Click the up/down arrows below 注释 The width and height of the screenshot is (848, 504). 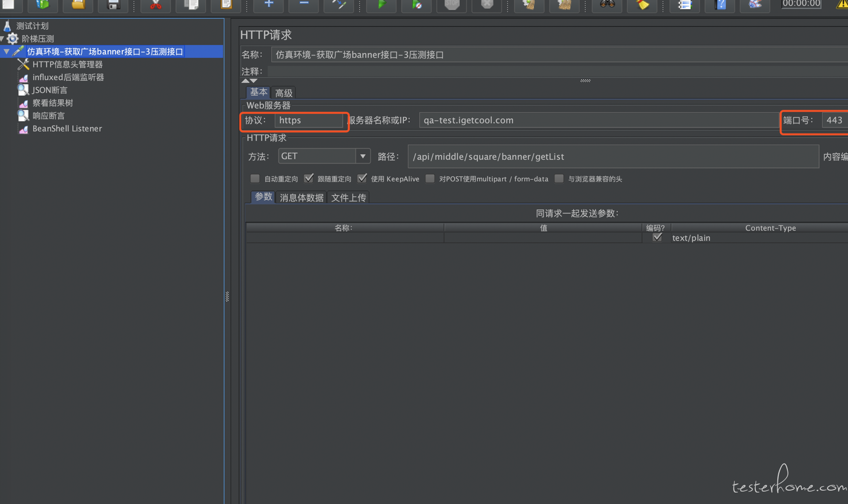pyautogui.click(x=249, y=81)
